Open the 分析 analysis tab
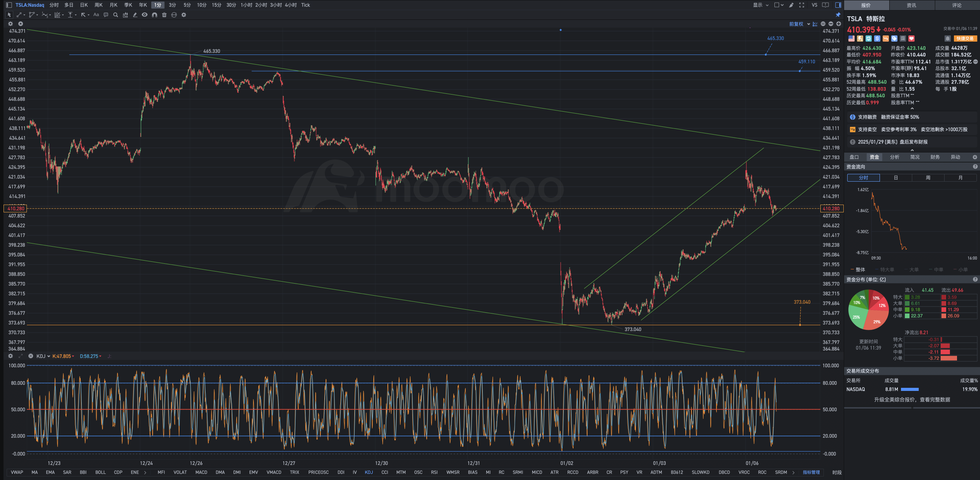Screen dimensions: 980x480 point(895,157)
